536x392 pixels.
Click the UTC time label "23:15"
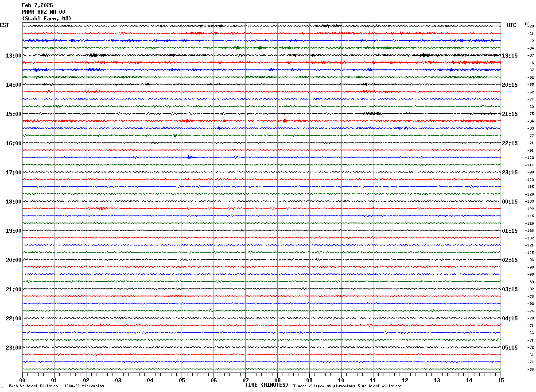coord(510,173)
